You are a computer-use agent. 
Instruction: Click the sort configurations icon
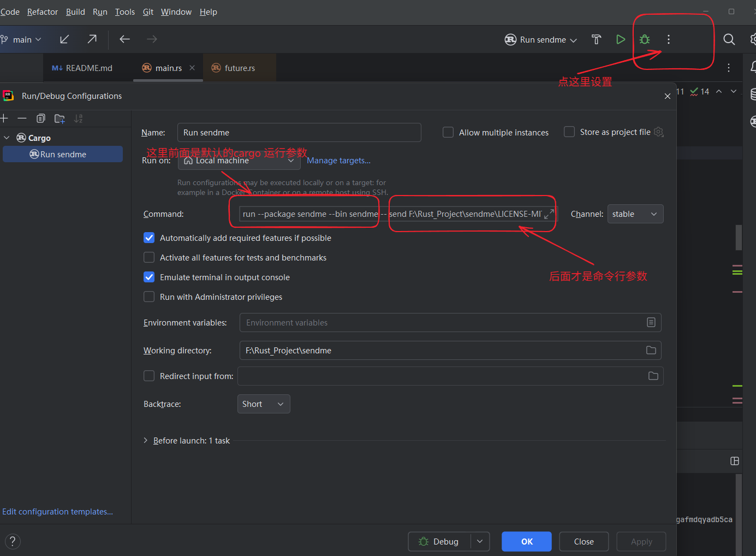(x=79, y=119)
